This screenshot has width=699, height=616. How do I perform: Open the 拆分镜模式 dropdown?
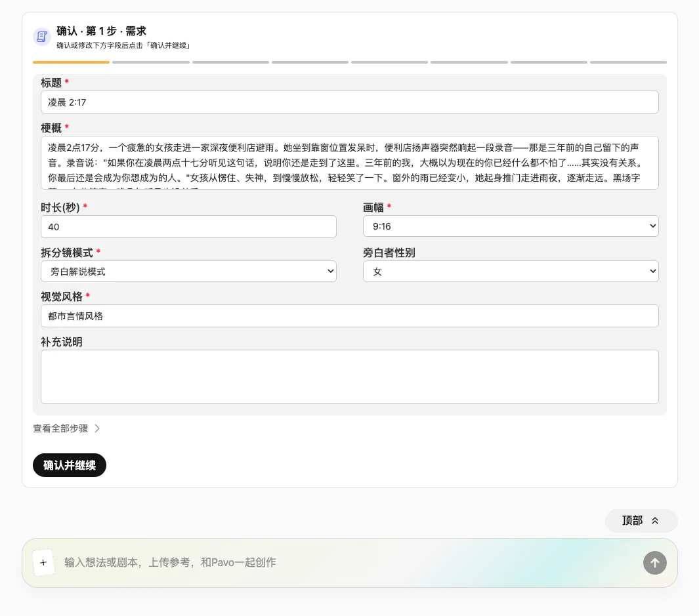188,271
